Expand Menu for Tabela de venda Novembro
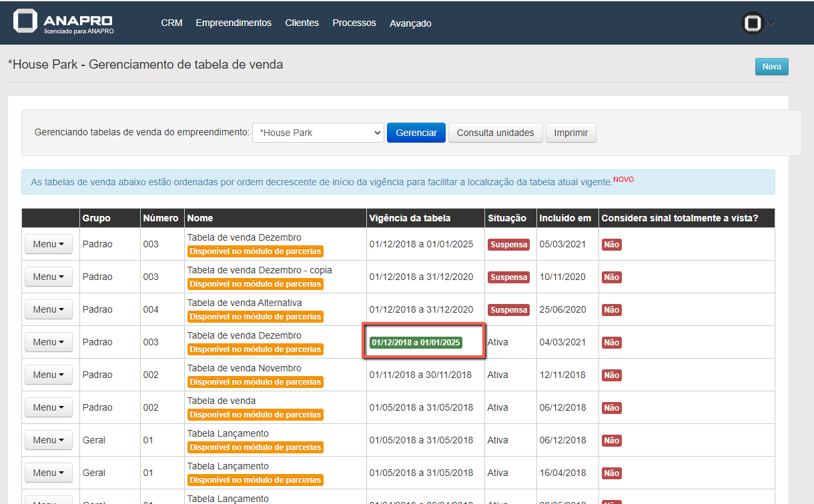Viewport: 814px width, 504px height. 49,375
